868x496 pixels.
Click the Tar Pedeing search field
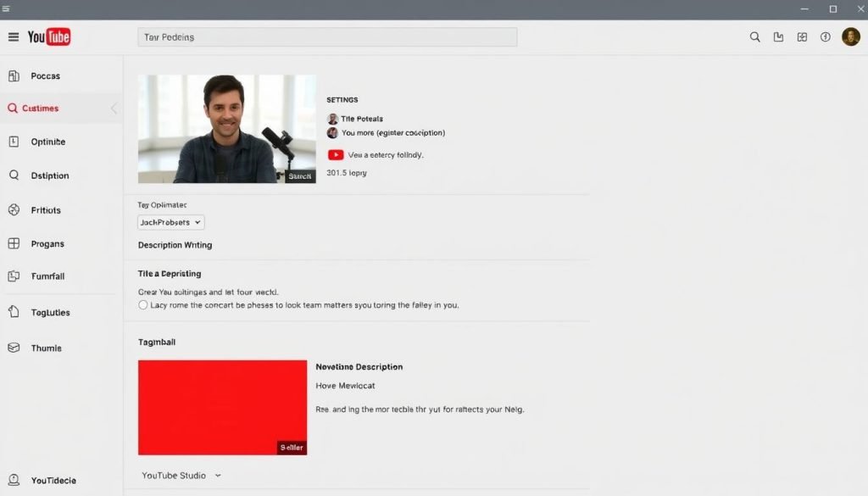pos(327,37)
